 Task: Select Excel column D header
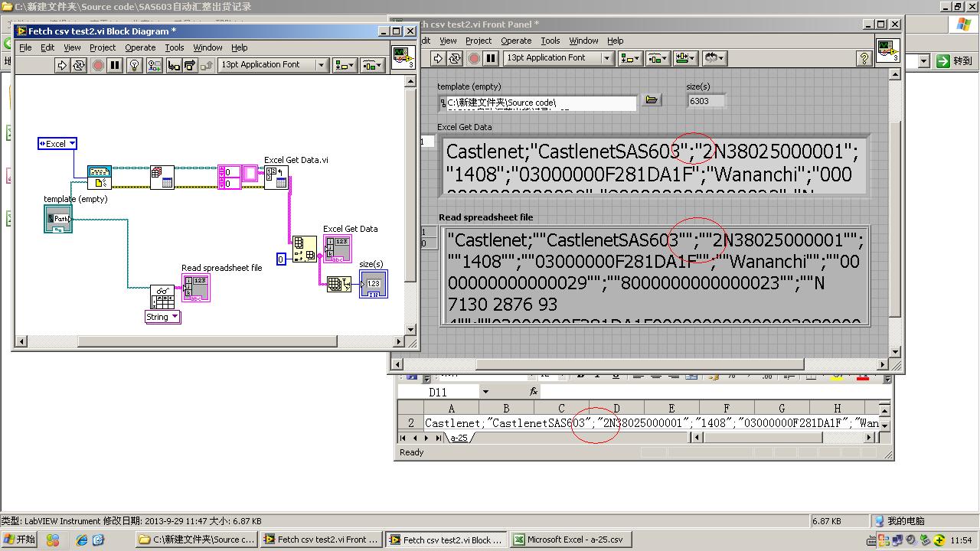coord(616,409)
